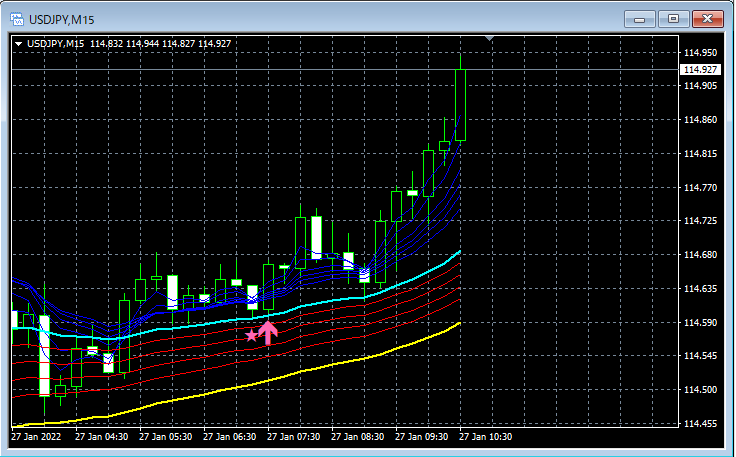This screenshot has width=736, height=457.
Task: Click the pink up-arrow signal on the chart
Action: pos(268,333)
